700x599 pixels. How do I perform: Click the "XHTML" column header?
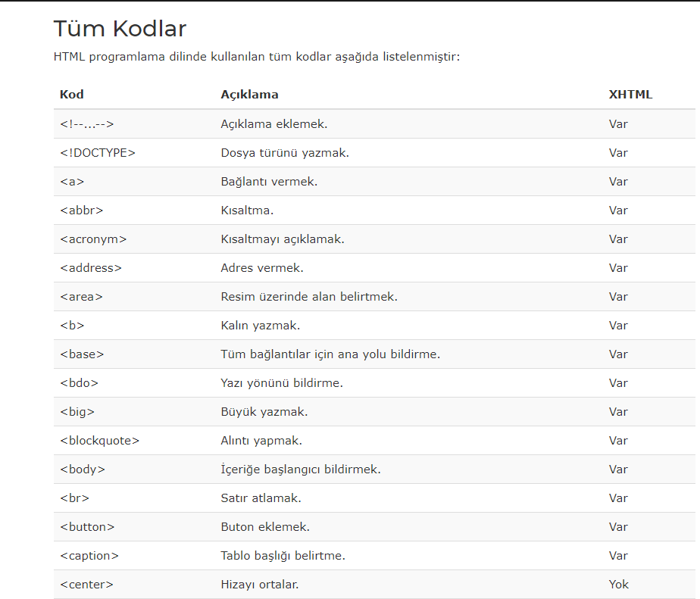[630, 95]
